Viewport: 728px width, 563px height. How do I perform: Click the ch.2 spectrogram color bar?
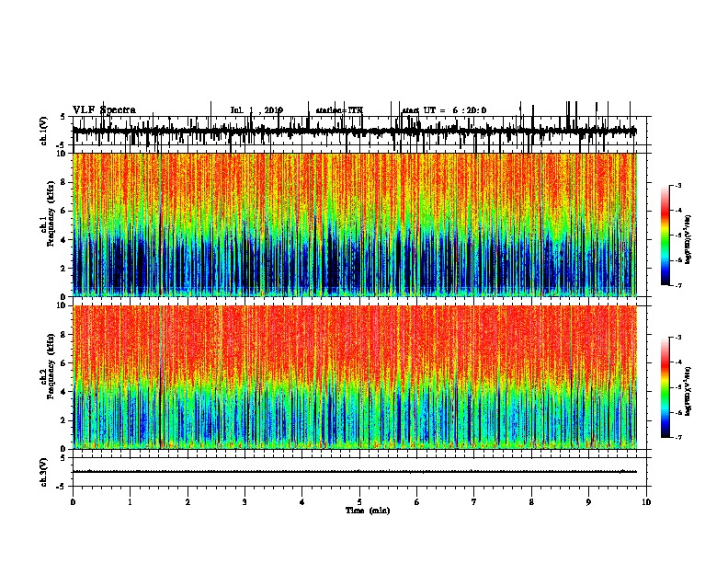[665, 387]
